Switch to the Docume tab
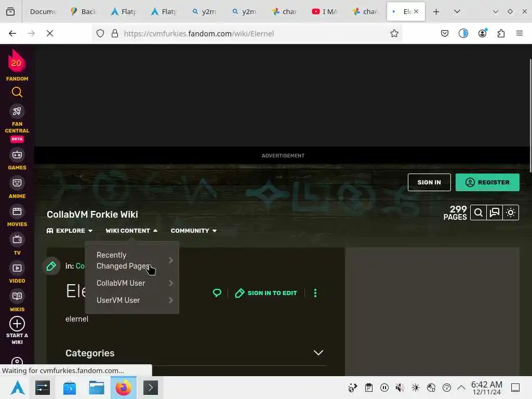Screen dimensions: 532x399 coord(43,11)
